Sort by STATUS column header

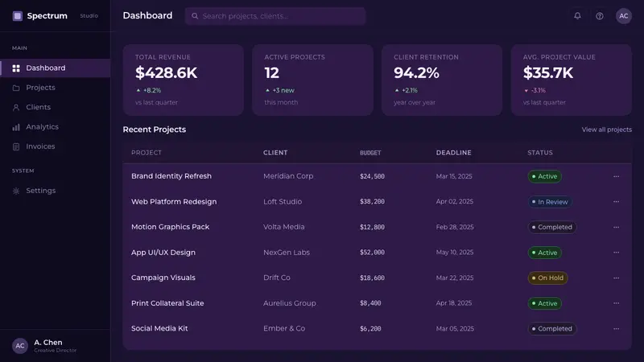pos(540,153)
